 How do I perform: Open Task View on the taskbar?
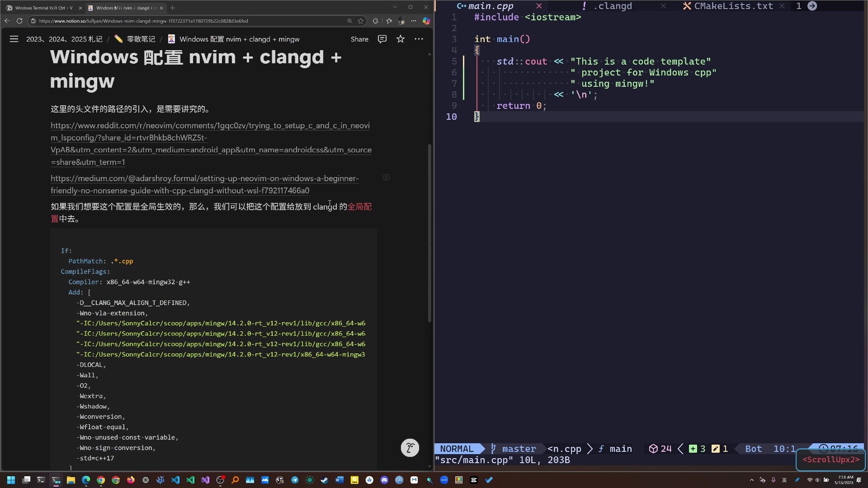click(26, 480)
